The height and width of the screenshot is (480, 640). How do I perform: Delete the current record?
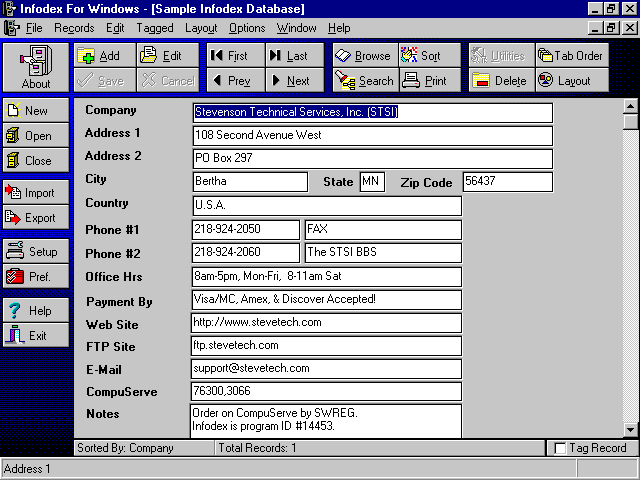pos(499,81)
